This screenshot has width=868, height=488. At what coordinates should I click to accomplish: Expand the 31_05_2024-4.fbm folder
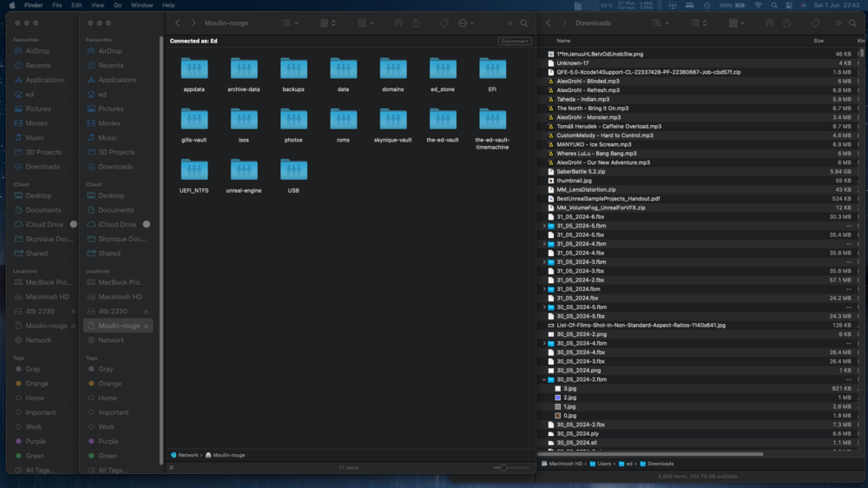point(544,244)
